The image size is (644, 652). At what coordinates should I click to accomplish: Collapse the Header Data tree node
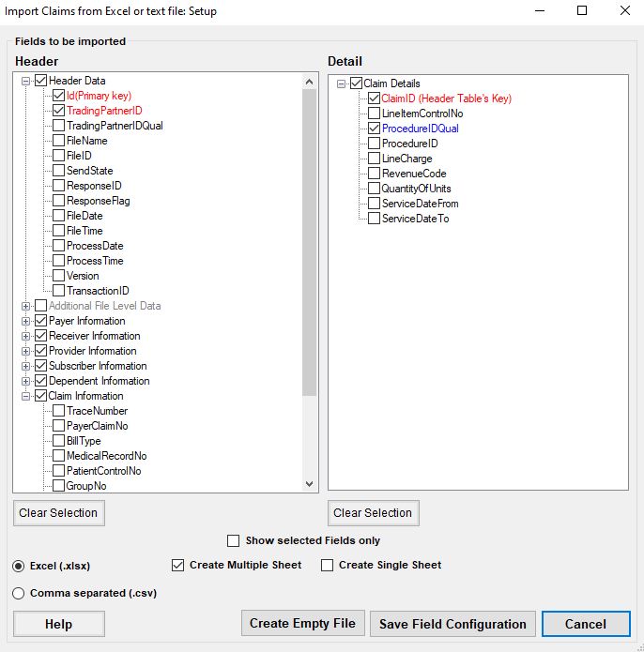pos(25,81)
